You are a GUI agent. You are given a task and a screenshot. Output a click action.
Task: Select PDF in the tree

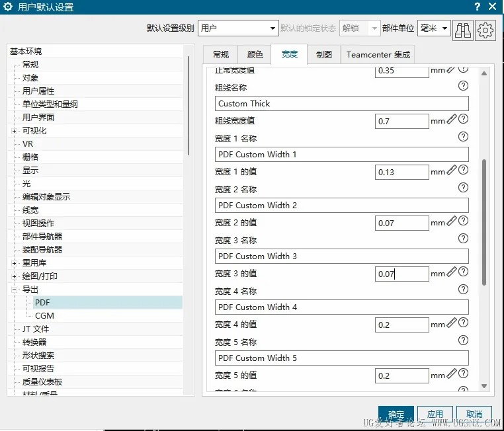(x=42, y=303)
